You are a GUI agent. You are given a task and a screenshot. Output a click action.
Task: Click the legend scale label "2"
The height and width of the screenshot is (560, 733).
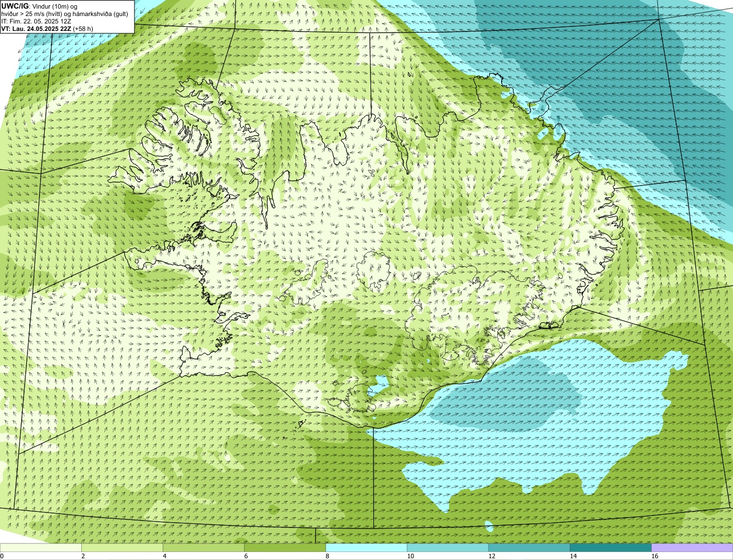click(x=83, y=556)
